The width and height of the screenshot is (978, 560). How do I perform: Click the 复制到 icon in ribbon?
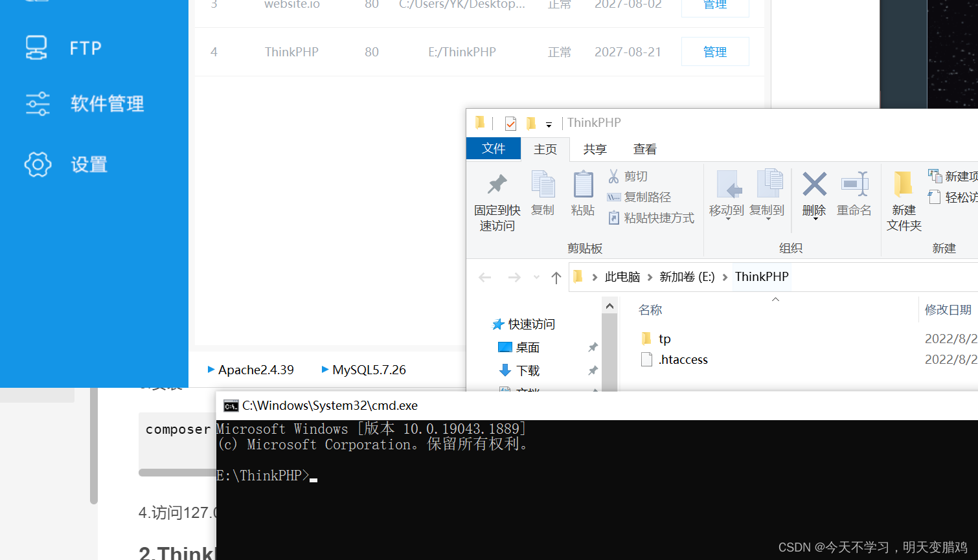[x=769, y=184]
